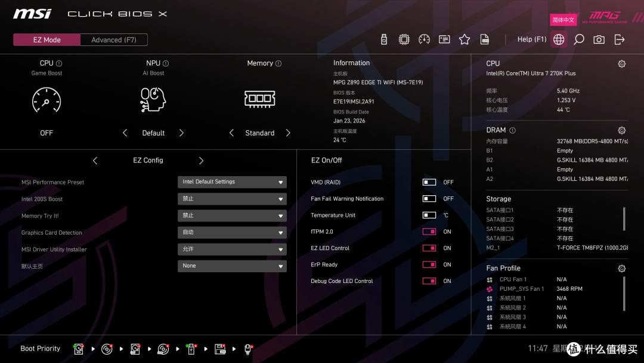Open CPU panel settings gear
Viewport: 644px width, 363px height.
click(x=622, y=64)
